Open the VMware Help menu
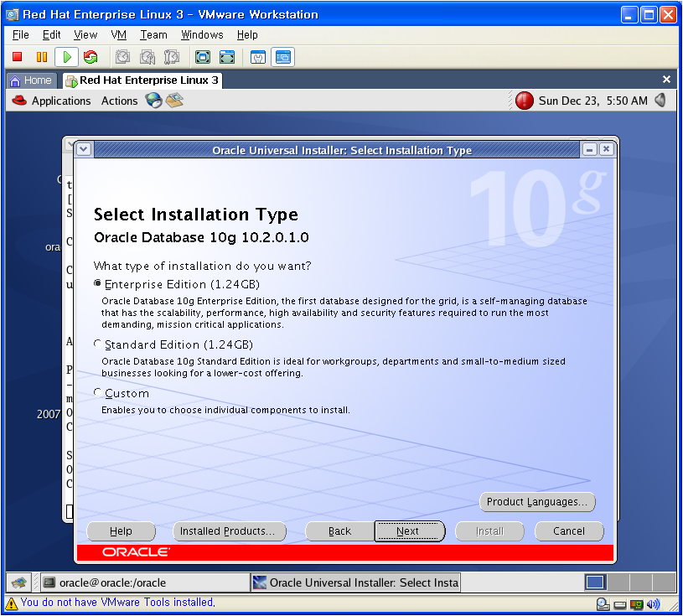 (x=247, y=35)
